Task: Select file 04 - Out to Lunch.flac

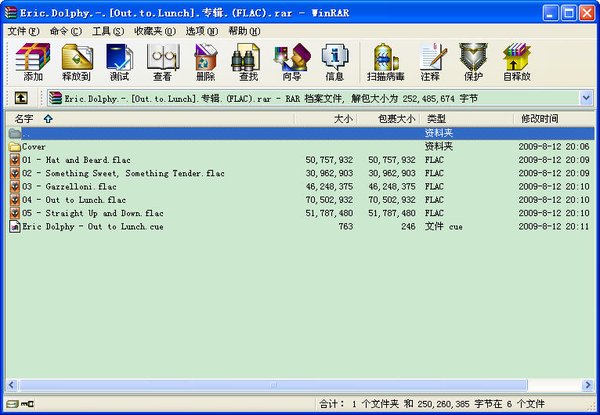Action: (x=74, y=200)
